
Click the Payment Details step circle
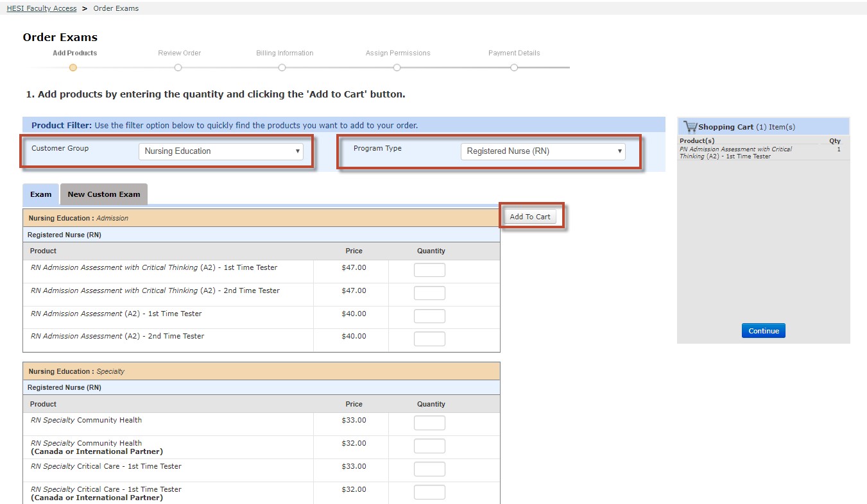coord(514,67)
